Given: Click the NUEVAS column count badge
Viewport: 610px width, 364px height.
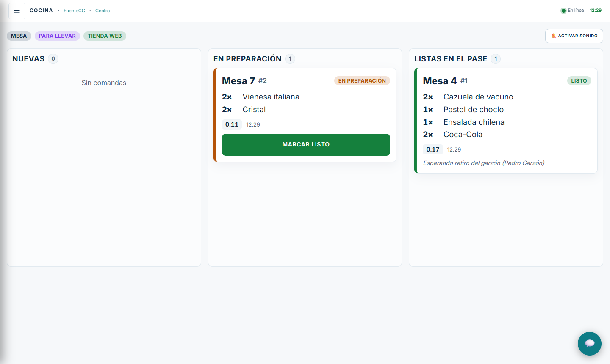Looking at the screenshot, I should point(53,59).
